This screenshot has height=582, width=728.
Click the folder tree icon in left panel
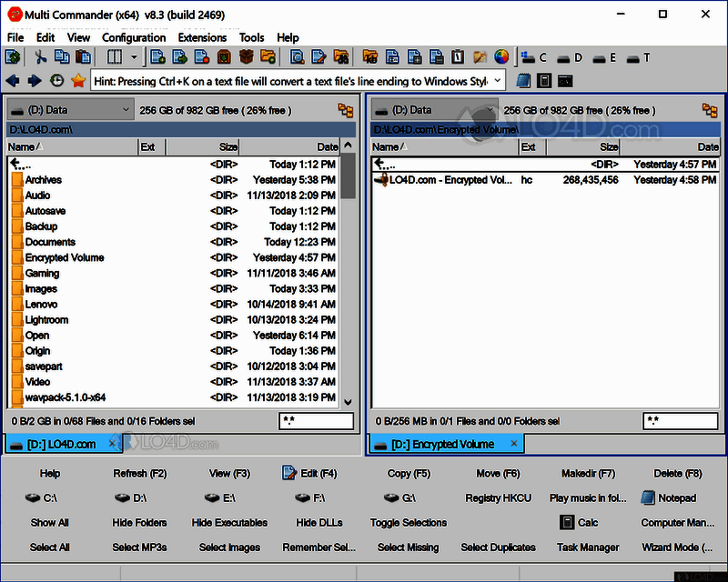coord(346,110)
